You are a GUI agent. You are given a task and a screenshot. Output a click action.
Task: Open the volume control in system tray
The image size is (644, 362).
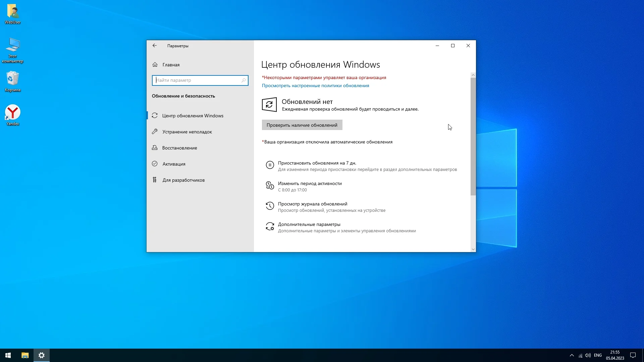(588, 355)
